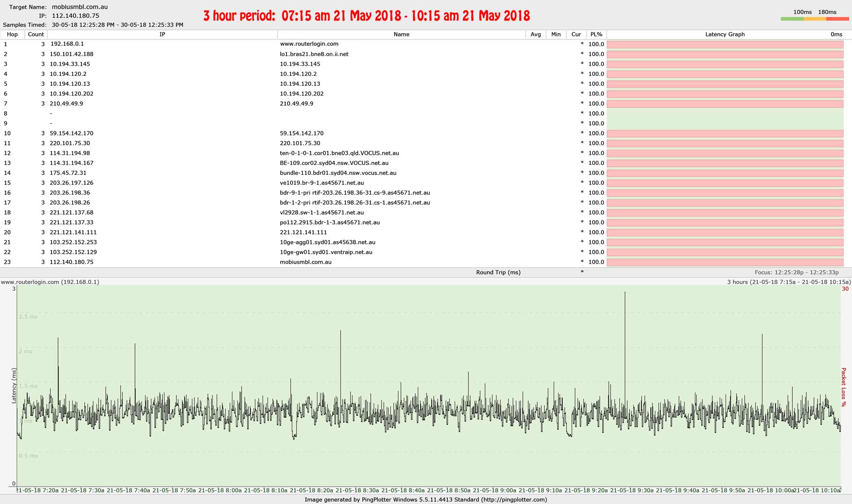Click the header IP value 112.140.180.75

pyautogui.click(x=75, y=16)
